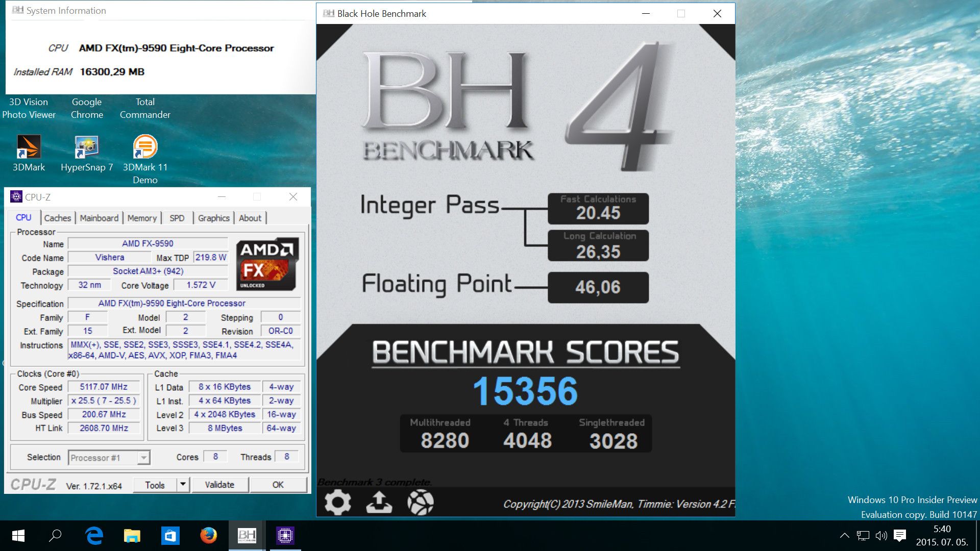Open the About tab in CPU-Z
This screenshot has width=980, height=551.
pyautogui.click(x=250, y=218)
